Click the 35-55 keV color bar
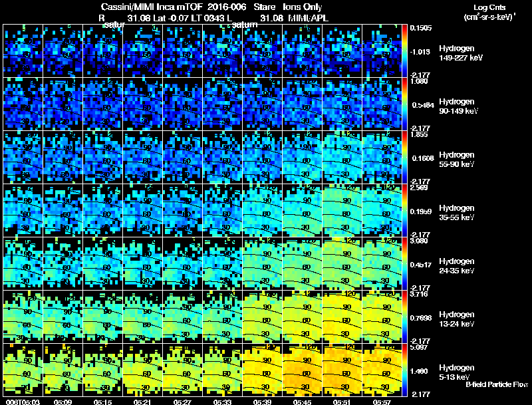The height and width of the screenshot is (405, 532). pos(404,211)
